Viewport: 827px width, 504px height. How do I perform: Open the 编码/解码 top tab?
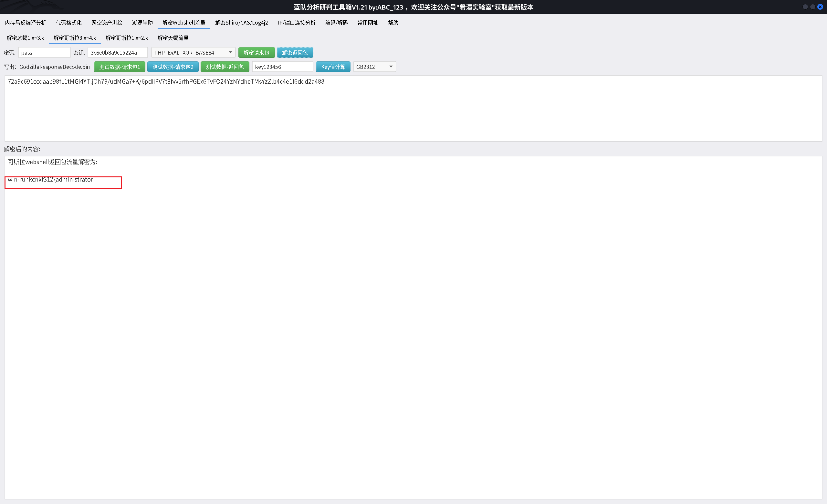click(x=336, y=23)
